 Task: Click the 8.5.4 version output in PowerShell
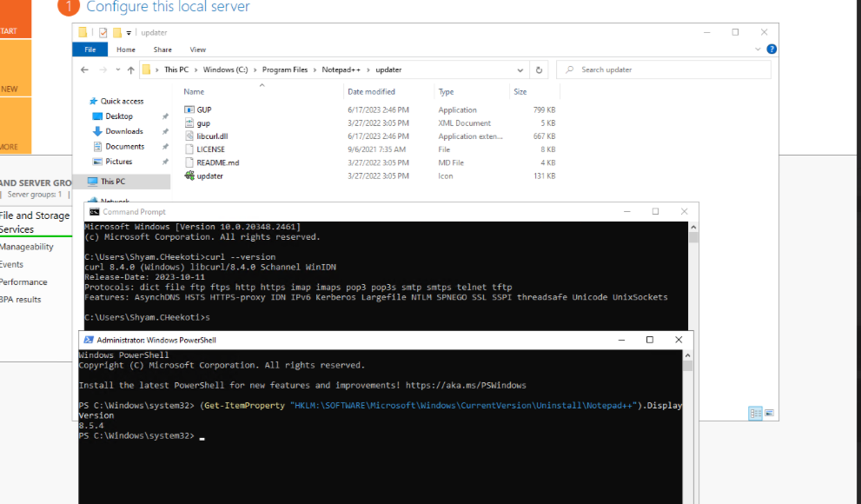(x=91, y=426)
